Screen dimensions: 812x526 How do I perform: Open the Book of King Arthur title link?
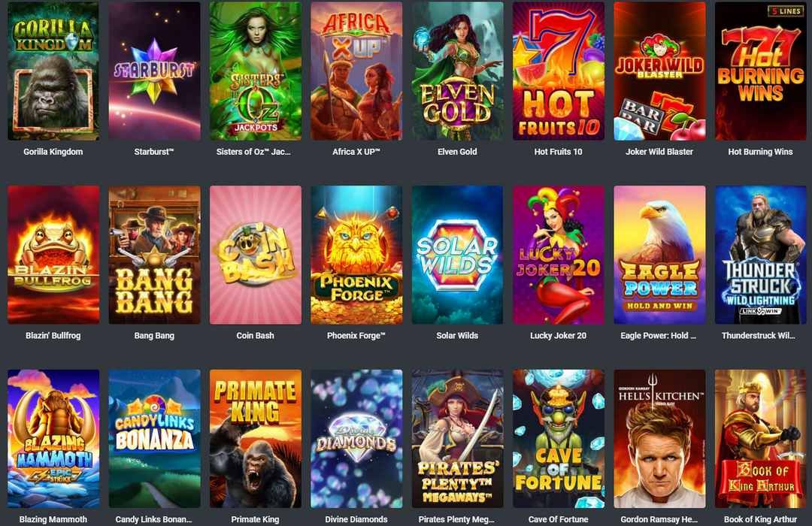(x=760, y=519)
